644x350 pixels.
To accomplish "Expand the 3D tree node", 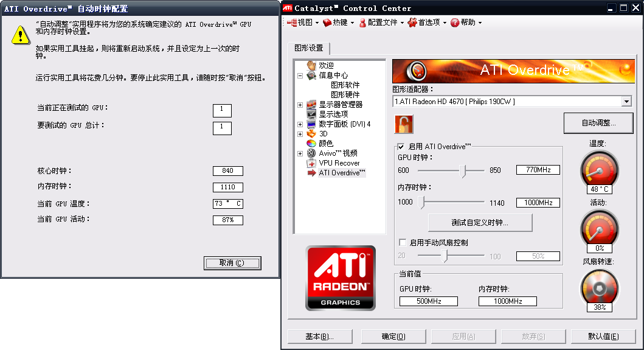I will 300,134.
